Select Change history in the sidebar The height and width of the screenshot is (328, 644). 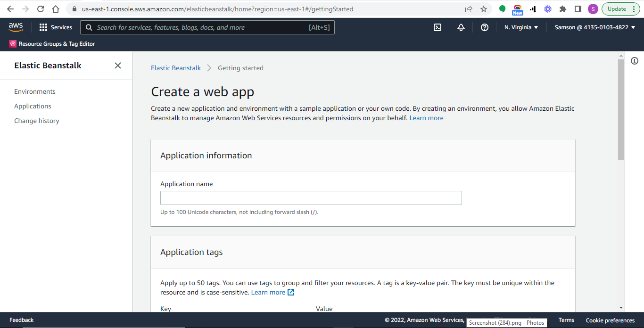tap(37, 121)
